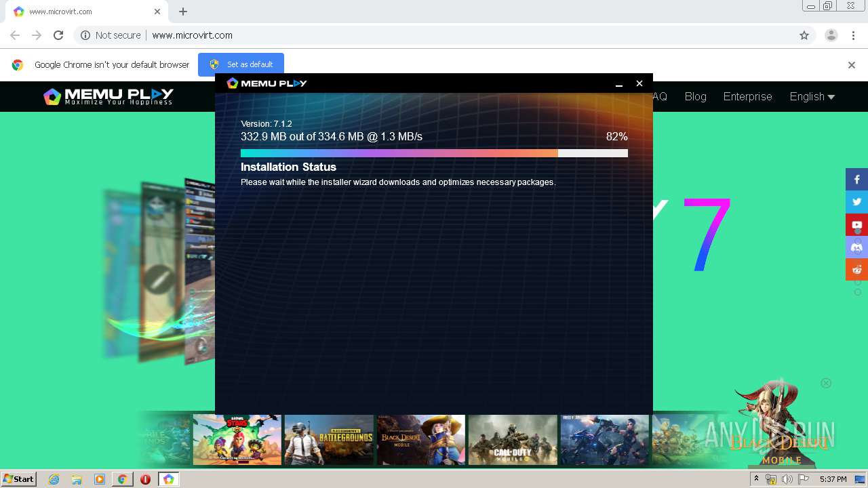This screenshot has height=488, width=868.
Task: Click the Show desktop tray button
Action: tap(860, 479)
